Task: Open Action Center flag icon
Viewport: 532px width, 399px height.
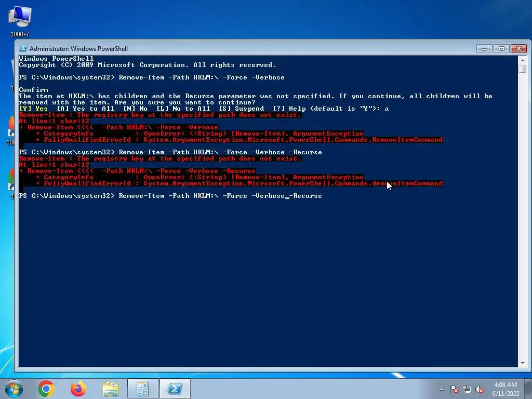Action: 454,389
